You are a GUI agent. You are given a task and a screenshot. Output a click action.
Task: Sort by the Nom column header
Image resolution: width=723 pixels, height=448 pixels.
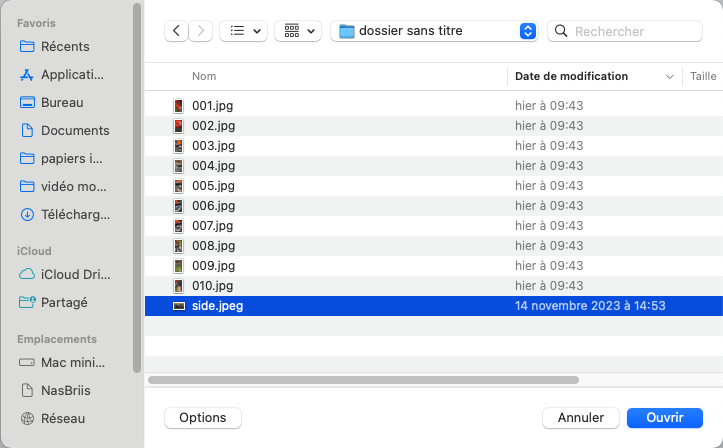point(204,76)
